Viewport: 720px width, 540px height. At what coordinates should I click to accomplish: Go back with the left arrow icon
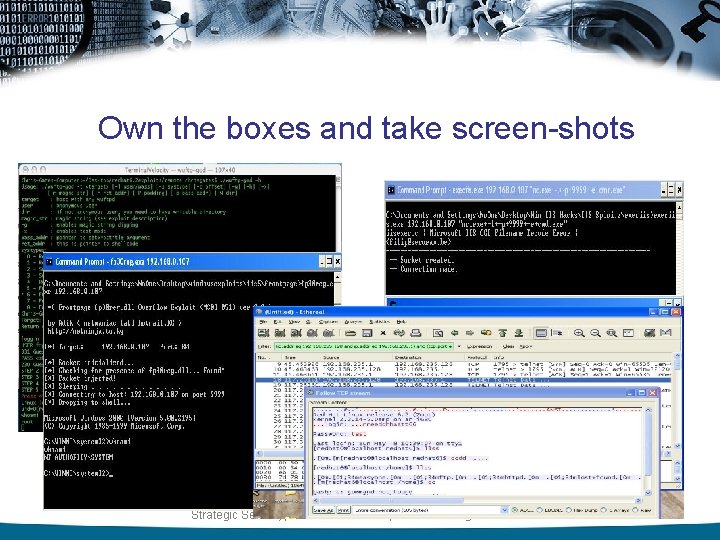(454, 333)
